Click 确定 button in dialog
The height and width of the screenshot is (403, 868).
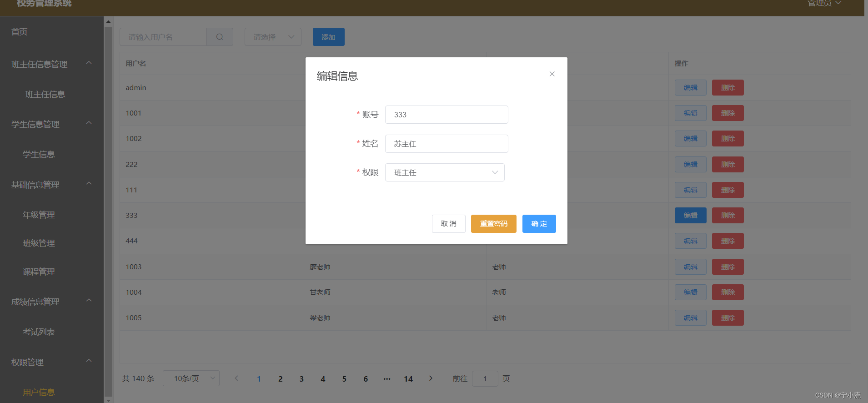539,224
